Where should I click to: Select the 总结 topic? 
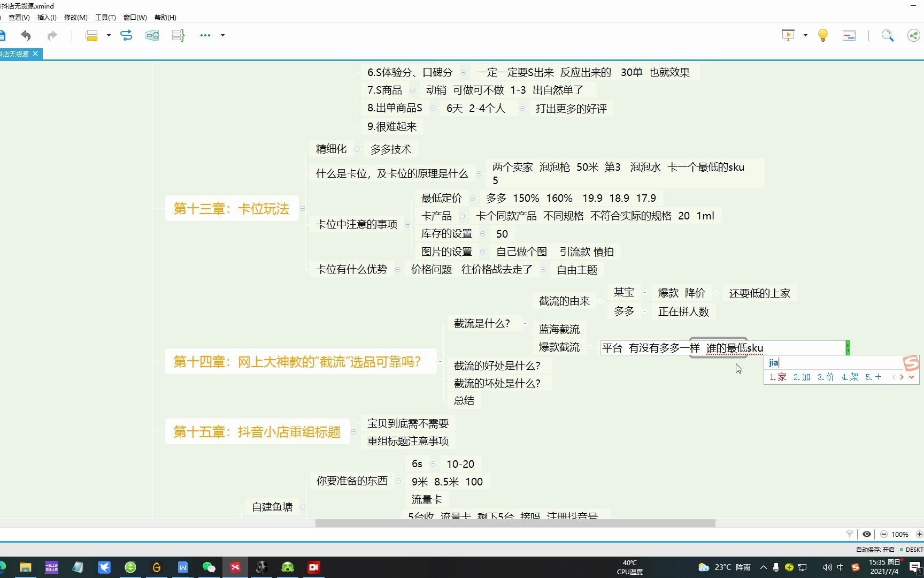(x=464, y=400)
